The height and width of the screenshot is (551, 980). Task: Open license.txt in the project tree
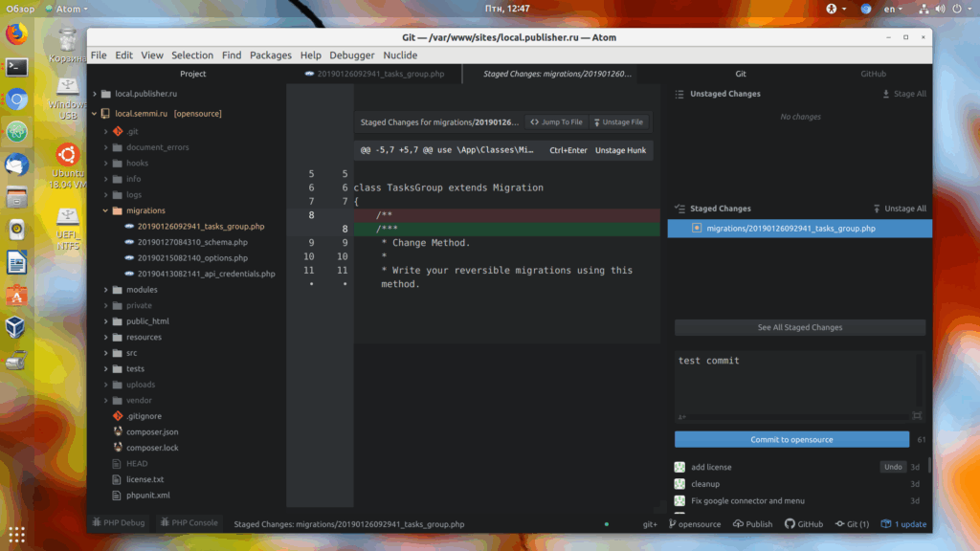(x=145, y=479)
